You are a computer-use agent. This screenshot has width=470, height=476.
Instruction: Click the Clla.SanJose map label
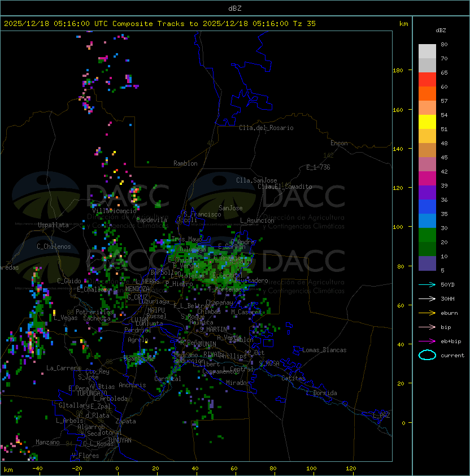point(256,180)
